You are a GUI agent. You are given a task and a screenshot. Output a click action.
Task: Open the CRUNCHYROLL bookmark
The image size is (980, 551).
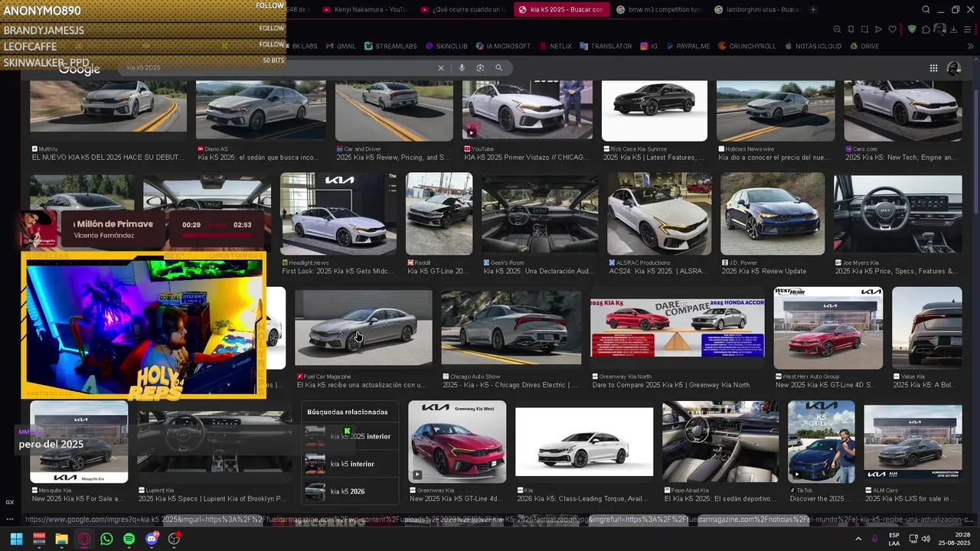747,46
